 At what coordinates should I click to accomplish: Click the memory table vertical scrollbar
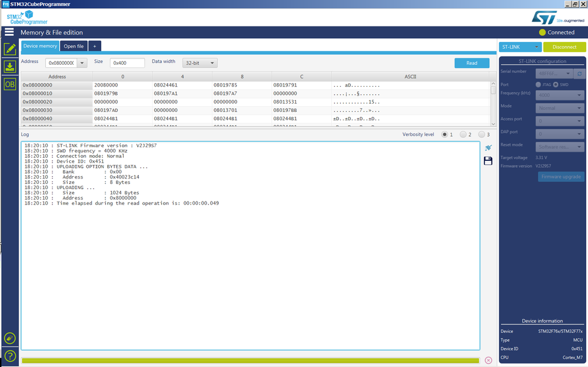[x=493, y=104]
